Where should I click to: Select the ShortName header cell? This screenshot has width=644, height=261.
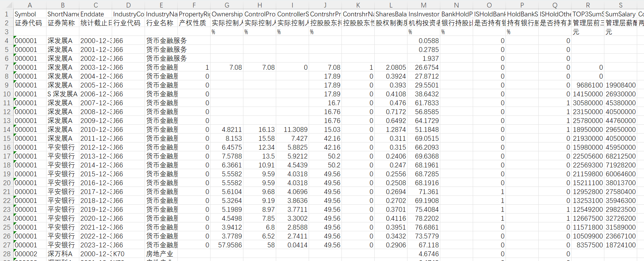63,14
